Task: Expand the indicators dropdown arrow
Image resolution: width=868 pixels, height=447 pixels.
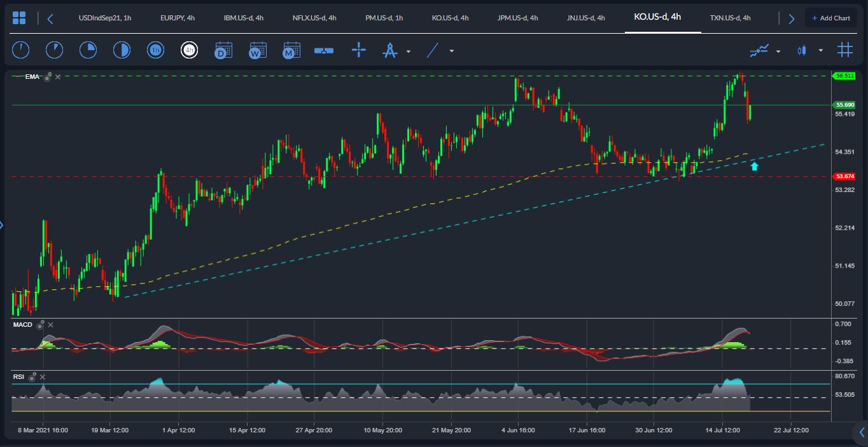Action: coord(778,51)
